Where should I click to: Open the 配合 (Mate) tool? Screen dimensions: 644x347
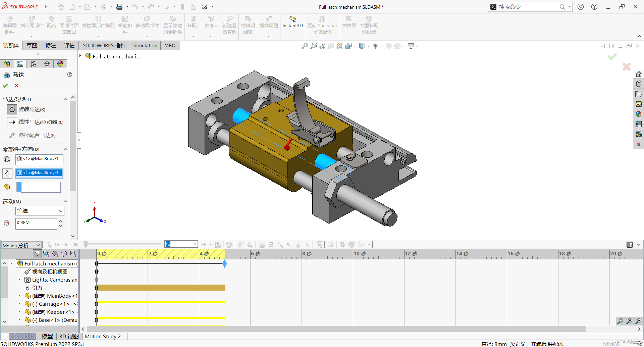[51, 23]
